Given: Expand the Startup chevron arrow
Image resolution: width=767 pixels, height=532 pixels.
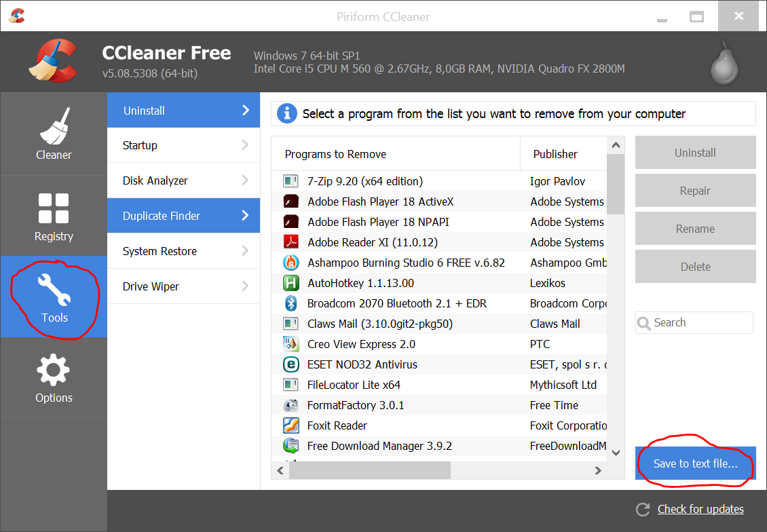Looking at the screenshot, I should point(245,145).
